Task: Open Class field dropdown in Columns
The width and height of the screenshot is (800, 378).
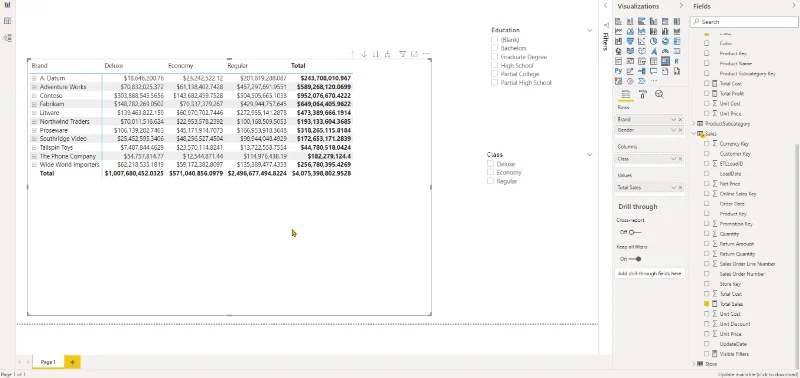Action: click(673, 159)
